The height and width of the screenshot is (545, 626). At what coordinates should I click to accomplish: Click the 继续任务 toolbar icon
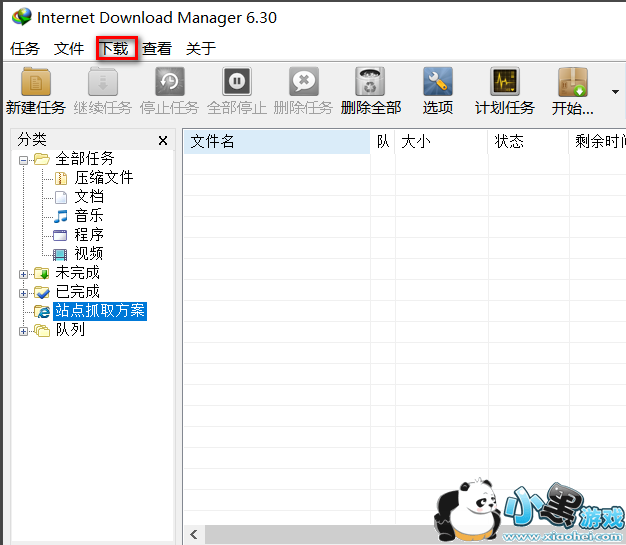(103, 82)
